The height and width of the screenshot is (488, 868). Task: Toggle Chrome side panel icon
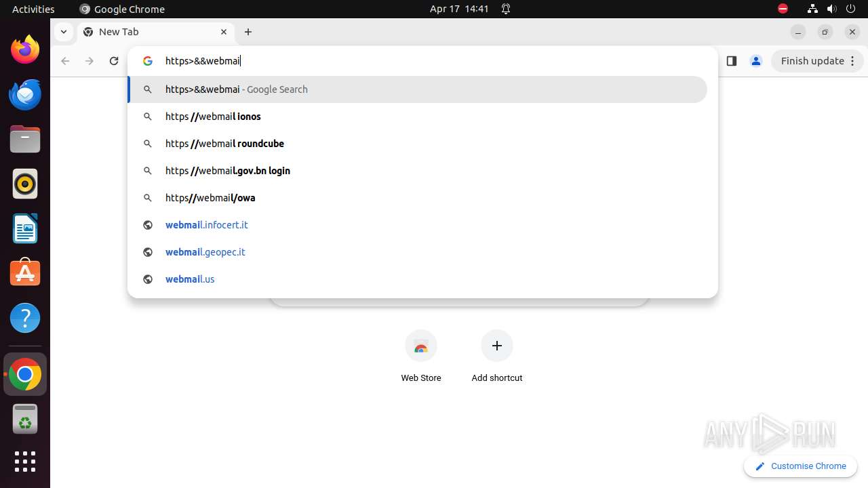[731, 61]
